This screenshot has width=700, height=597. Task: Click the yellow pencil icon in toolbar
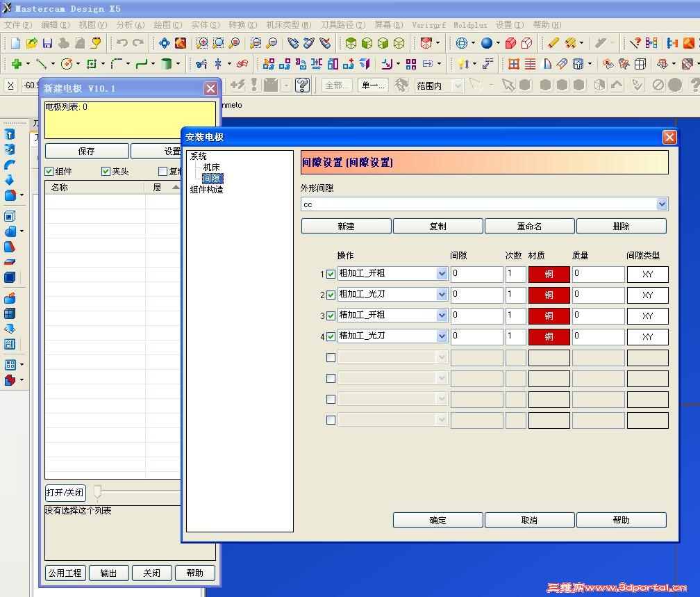(553, 43)
